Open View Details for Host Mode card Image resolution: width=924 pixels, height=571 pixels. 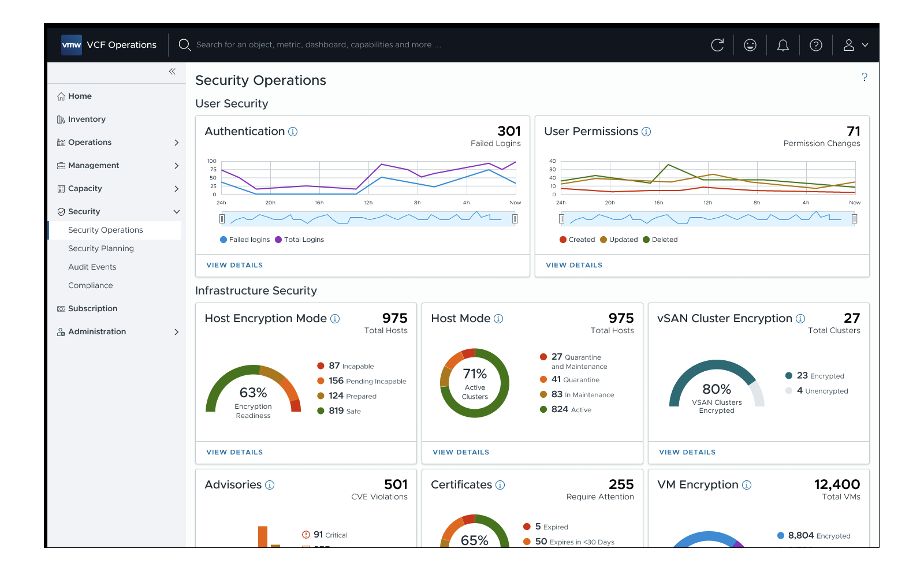[461, 452]
